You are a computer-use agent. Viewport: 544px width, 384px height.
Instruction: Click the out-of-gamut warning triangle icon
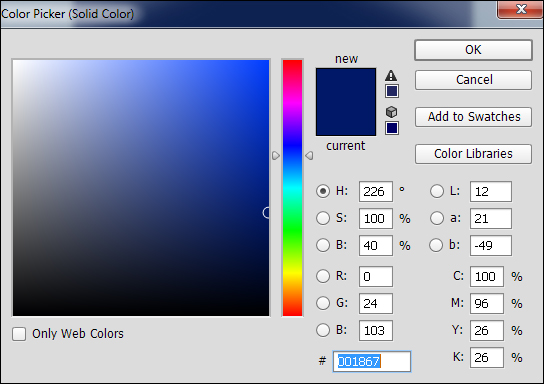click(x=391, y=75)
